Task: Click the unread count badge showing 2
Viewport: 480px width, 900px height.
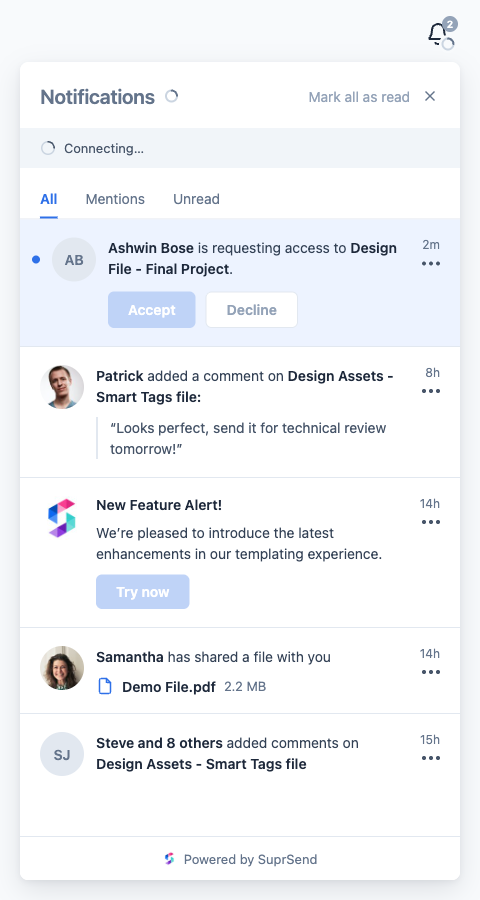Action: (450, 24)
